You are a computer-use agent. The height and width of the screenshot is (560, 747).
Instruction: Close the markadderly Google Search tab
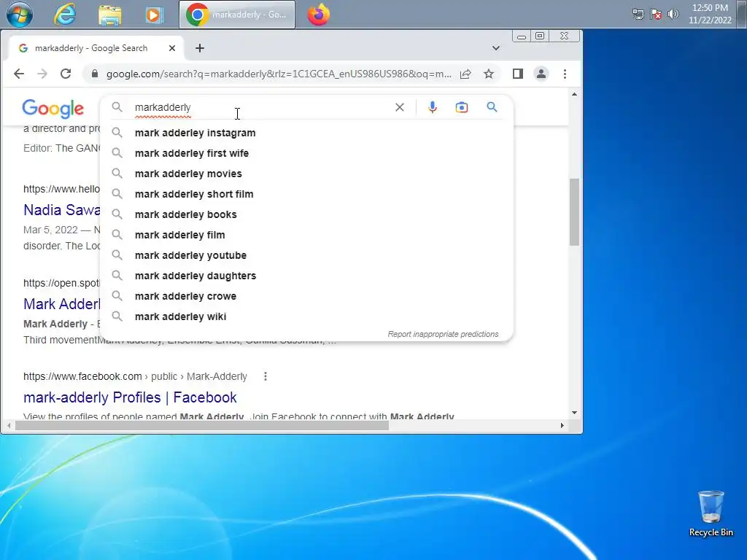tap(172, 48)
